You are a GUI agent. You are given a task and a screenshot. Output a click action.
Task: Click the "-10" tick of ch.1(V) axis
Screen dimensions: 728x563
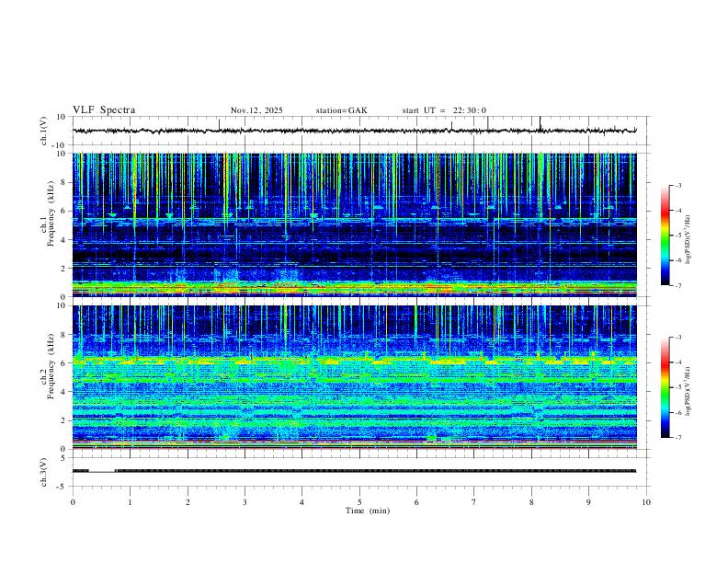click(60, 145)
